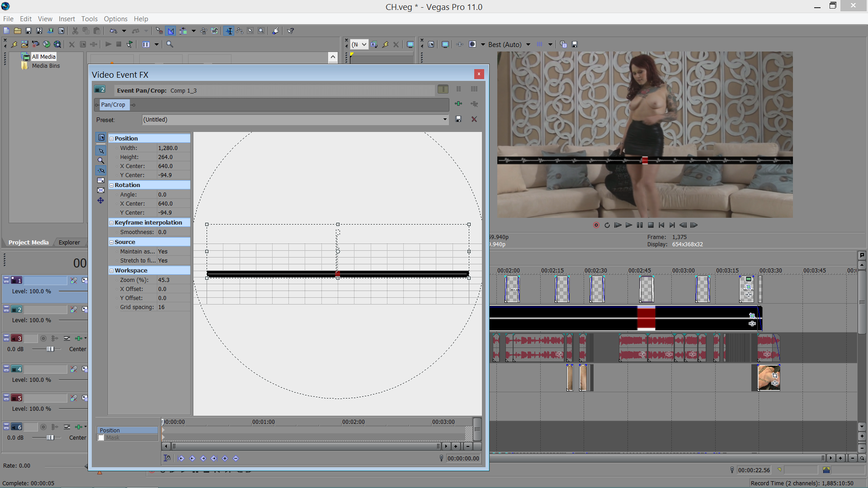The image size is (868, 488).
Task: Open the Views dropdown arrow in Project Media
Action: (157, 44)
